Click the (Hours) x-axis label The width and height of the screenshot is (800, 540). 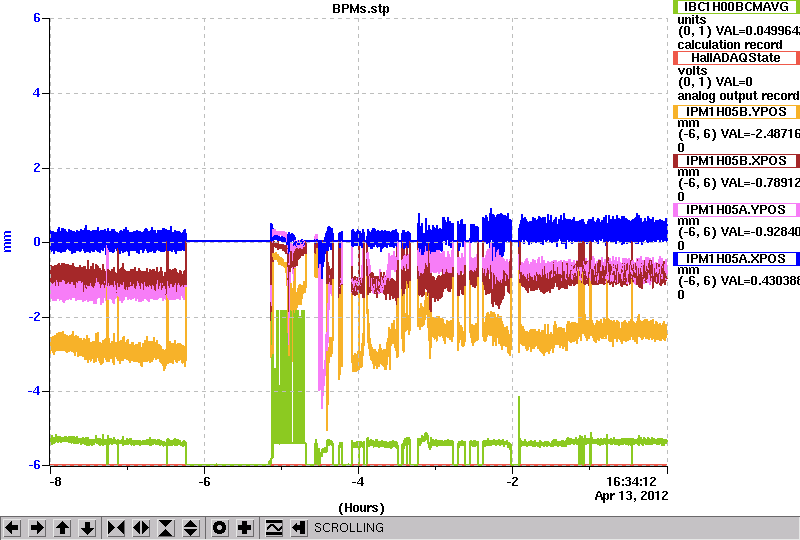point(361,508)
